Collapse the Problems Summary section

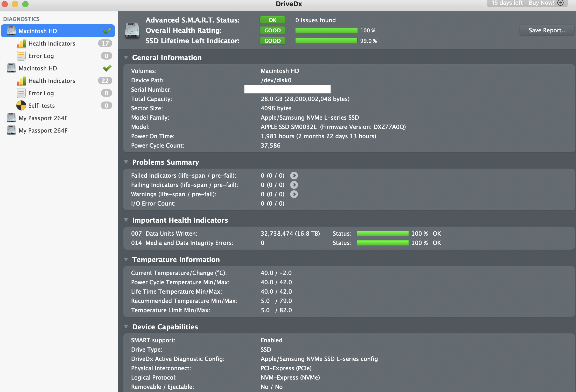(x=126, y=162)
